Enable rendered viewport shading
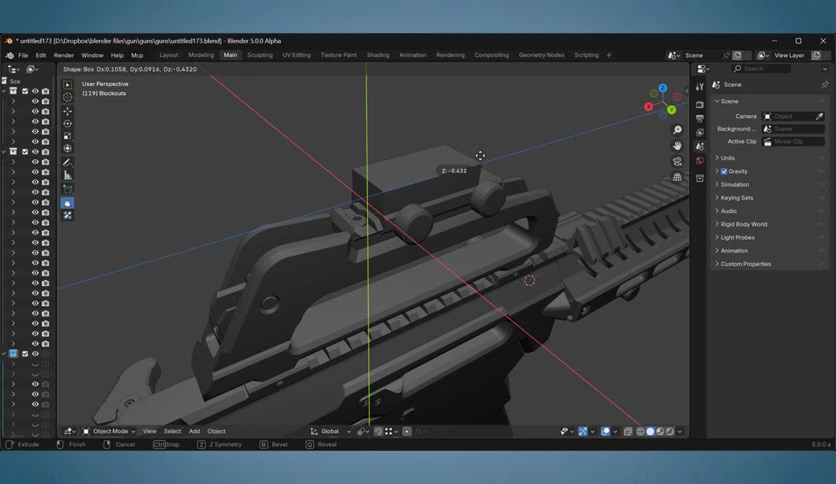The image size is (836, 484). tap(670, 431)
